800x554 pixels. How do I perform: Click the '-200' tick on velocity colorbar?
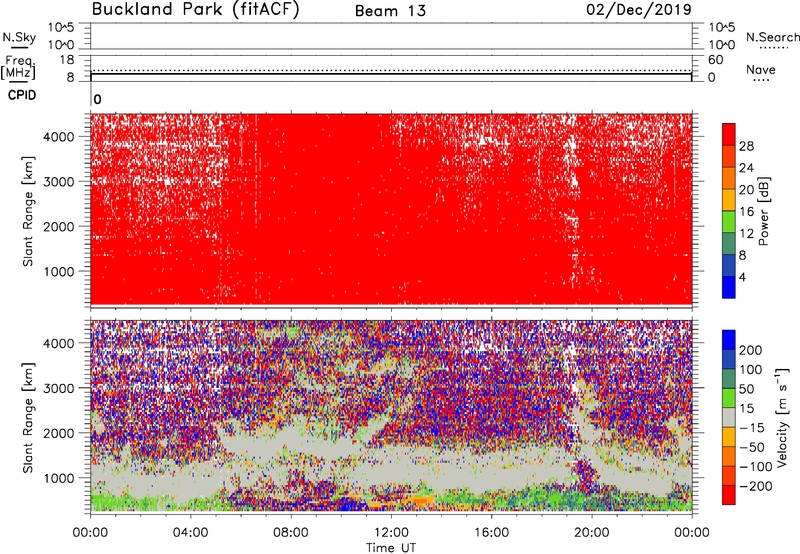click(756, 486)
